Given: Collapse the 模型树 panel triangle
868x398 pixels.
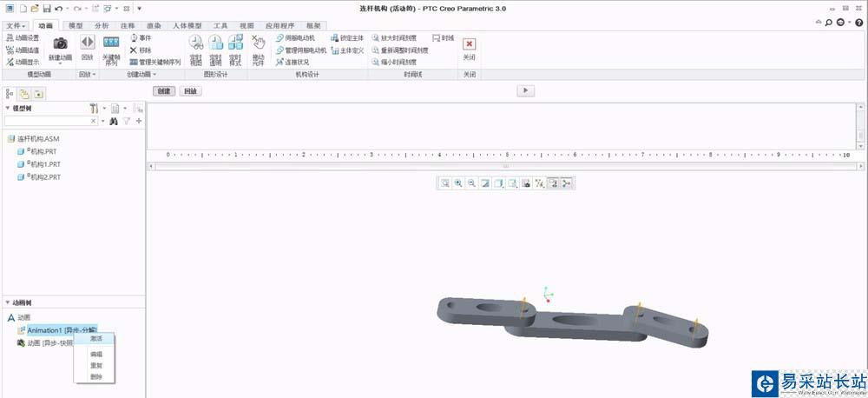Looking at the screenshot, I should (x=7, y=109).
